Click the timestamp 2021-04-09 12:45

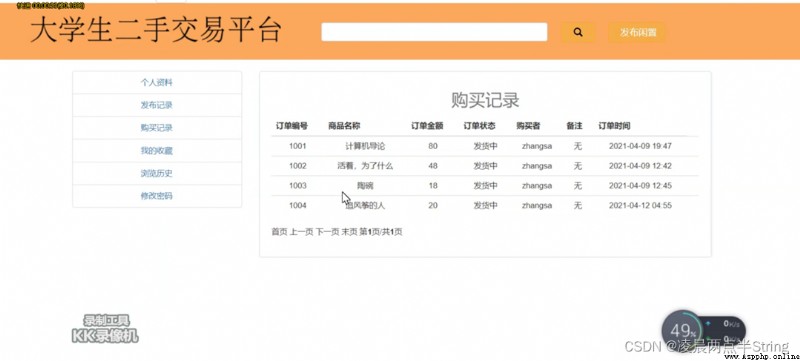640,186
